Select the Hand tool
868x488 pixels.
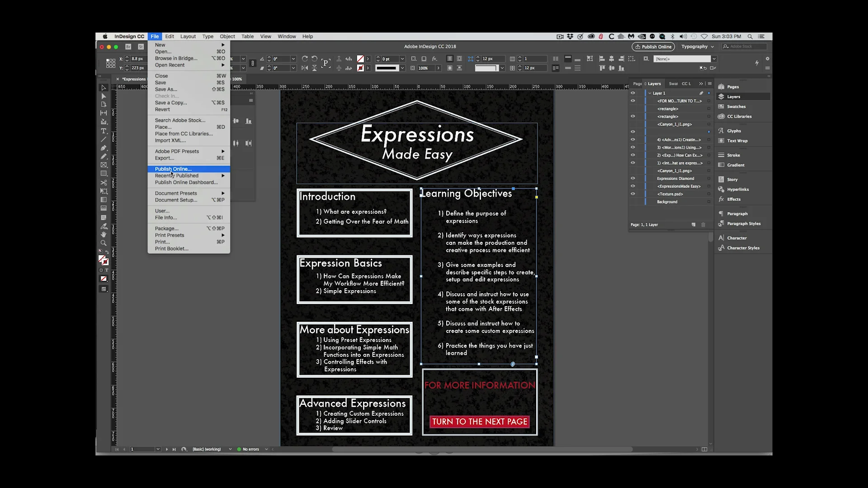(x=104, y=234)
